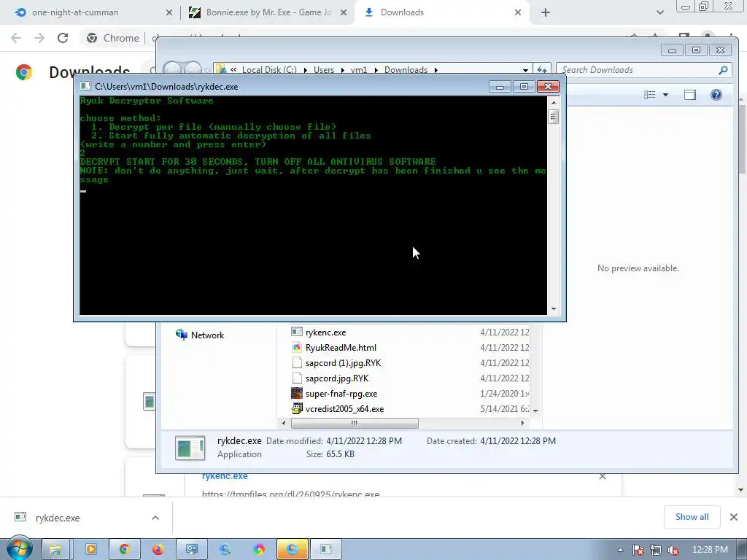This screenshot has height=560, width=747.
Task: Launch Windows Media Player from taskbar
Action: click(x=91, y=550)
